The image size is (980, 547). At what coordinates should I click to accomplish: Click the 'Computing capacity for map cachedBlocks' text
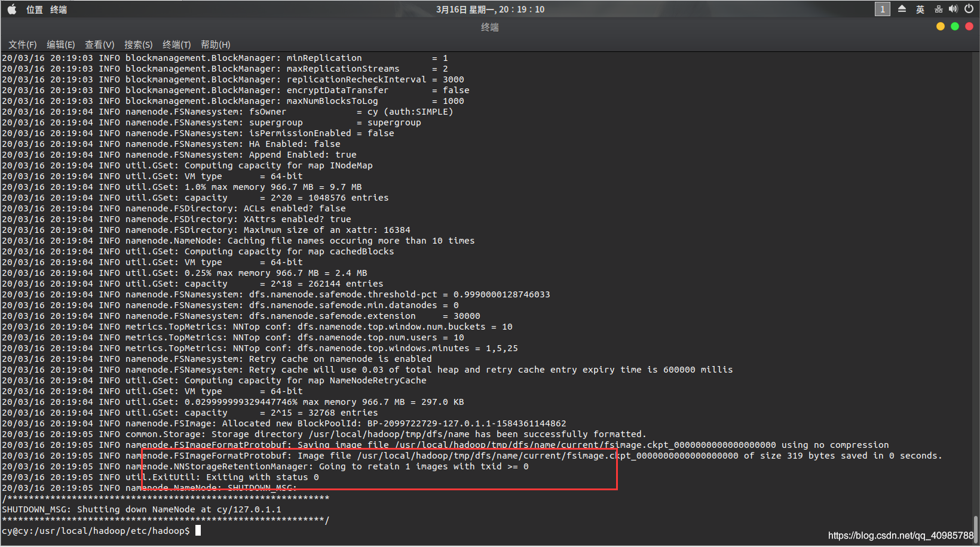(x=289, y=251)
